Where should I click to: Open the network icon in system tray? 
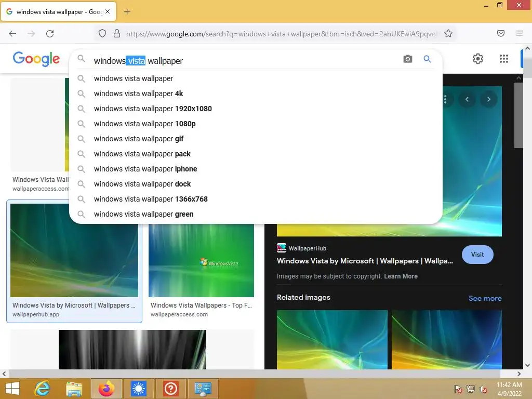point(471,389)
